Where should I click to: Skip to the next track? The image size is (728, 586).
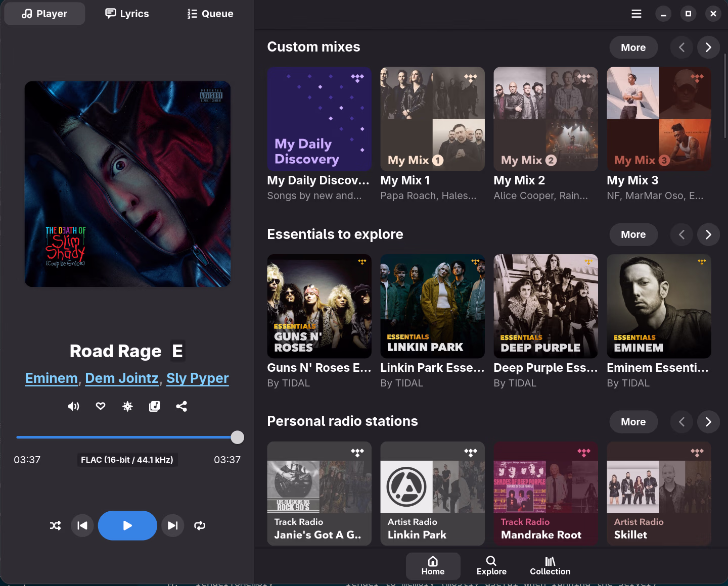172,525
